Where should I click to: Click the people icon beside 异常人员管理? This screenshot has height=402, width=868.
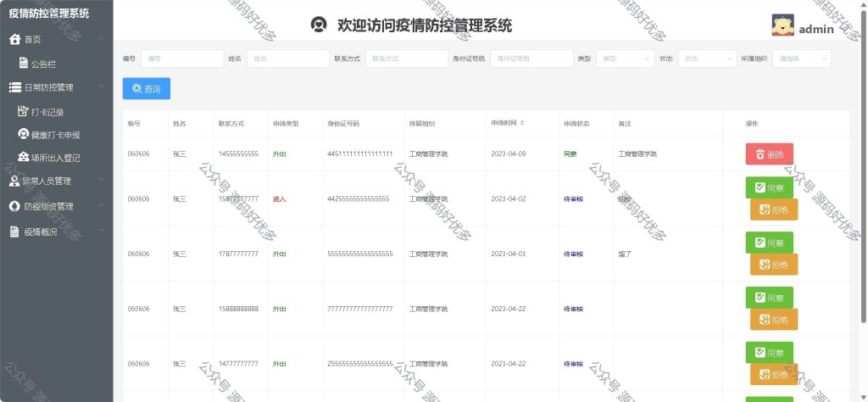point(15,181)
